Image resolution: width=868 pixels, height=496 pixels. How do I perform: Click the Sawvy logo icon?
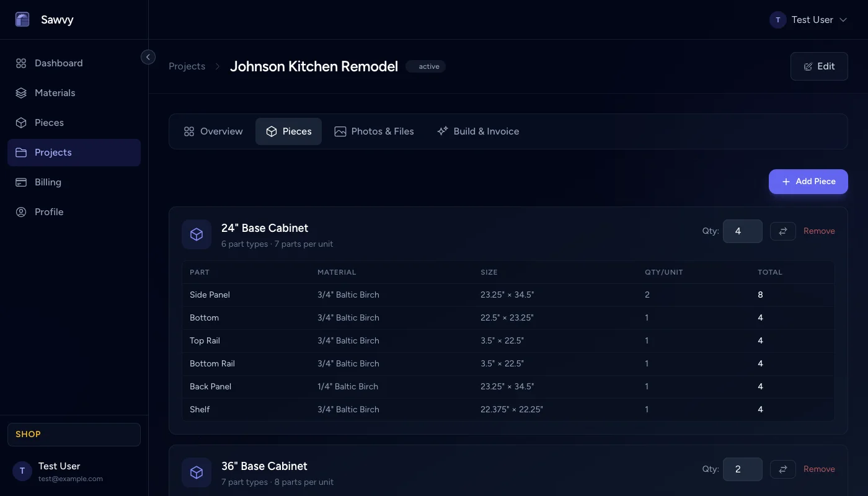[22, 20]
